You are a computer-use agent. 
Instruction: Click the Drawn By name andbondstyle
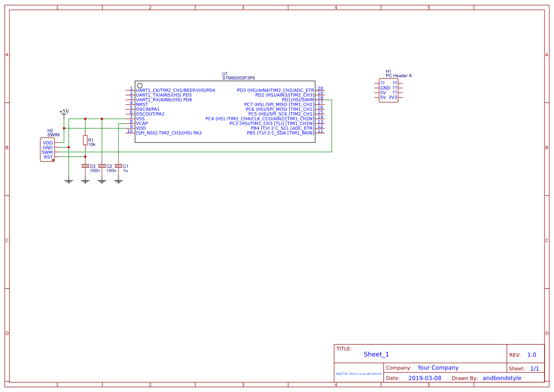pos(501,378)
